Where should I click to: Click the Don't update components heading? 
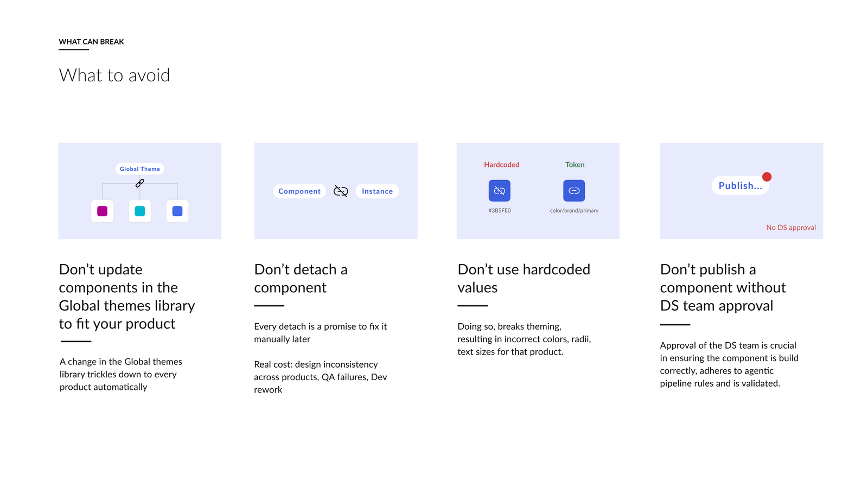[127, 297]
